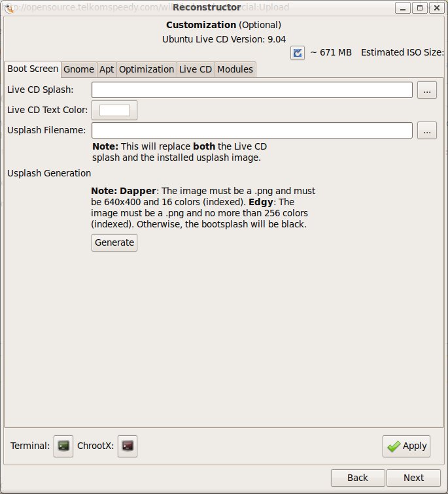Click into the Usplash Filename field

(x=252, y=131)
